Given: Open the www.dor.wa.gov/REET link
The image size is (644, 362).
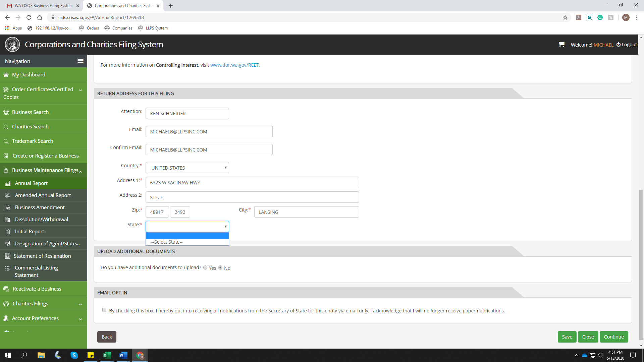Looking at the screenshot, I should tap(235, 65).
